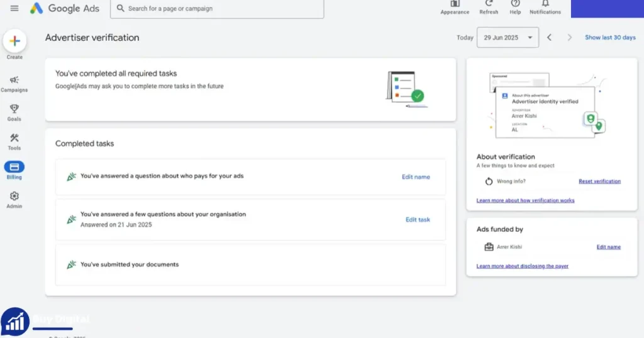Screen dimensions: 644x338
Task: Click Edit name for who pays task
Action: pos(416,177)
